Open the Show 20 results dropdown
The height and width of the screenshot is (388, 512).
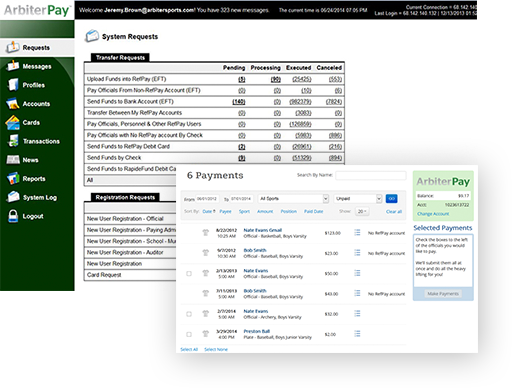tap(362, 211)
